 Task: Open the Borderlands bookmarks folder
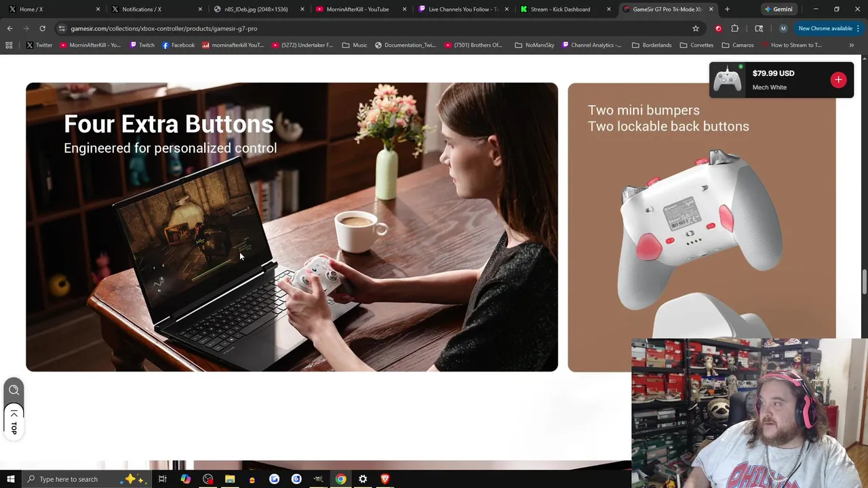click(651, 45)
